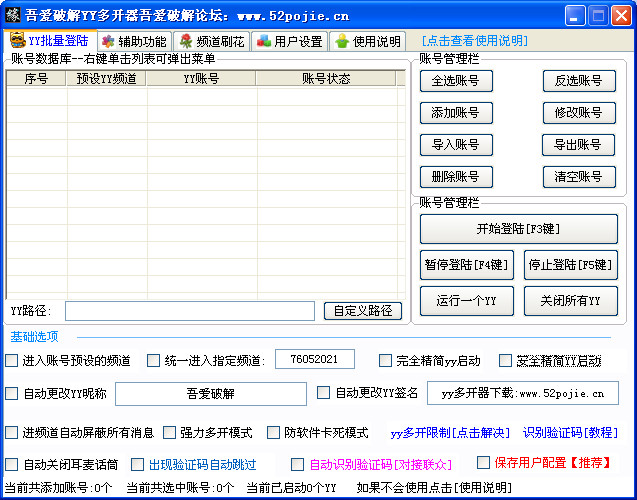Click the 关闭所有YY button
The height and width of the screenshot is (500, 637).
(570, 300)
